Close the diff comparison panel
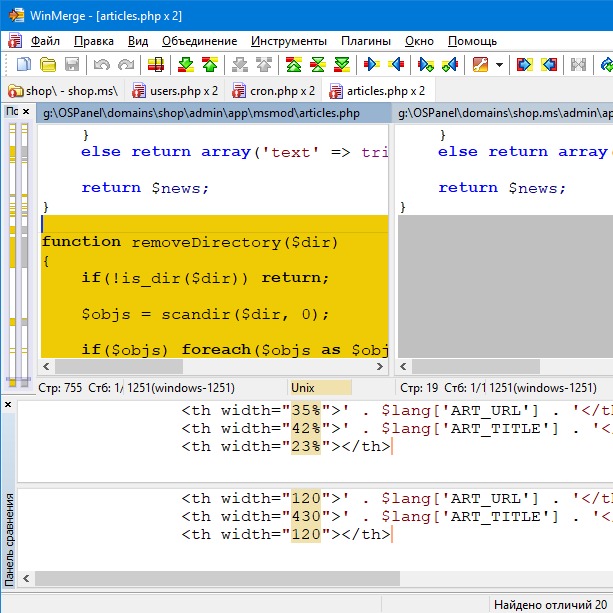613x613 pixels. point(8,405)
